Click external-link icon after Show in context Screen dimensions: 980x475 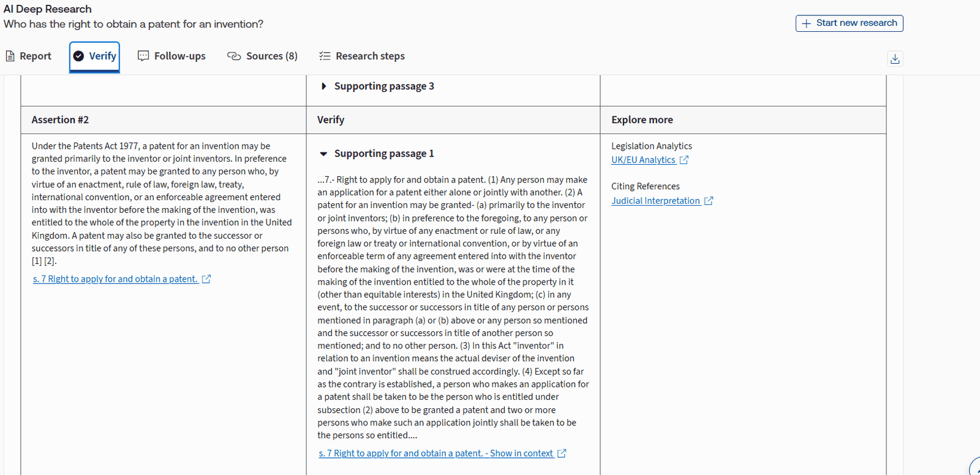pyautogui.click(x=562, y=454)
